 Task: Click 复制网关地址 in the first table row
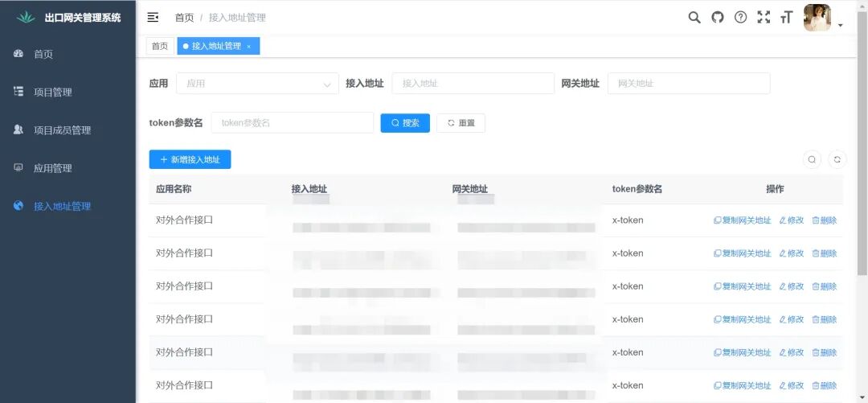(743, 220)
